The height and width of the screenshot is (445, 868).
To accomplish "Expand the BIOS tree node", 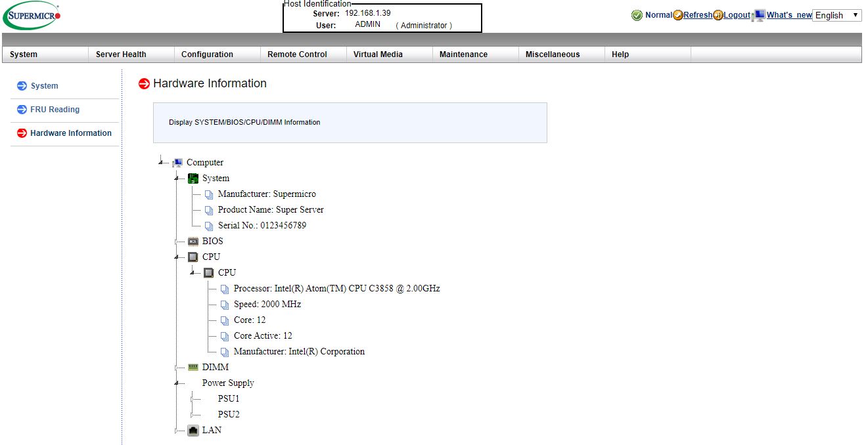I will [177, 242].
